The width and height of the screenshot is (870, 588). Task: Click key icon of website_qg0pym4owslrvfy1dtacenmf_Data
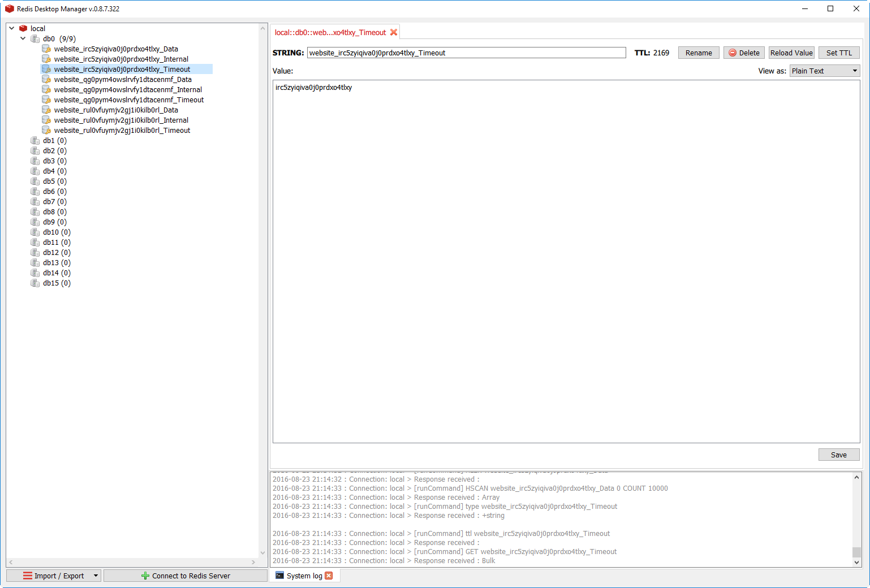(x=46, y=79)
